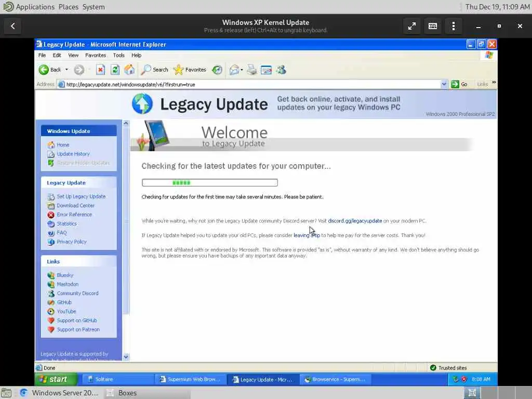
Task: Open the Error Reference link
Action: click(74, 215)
